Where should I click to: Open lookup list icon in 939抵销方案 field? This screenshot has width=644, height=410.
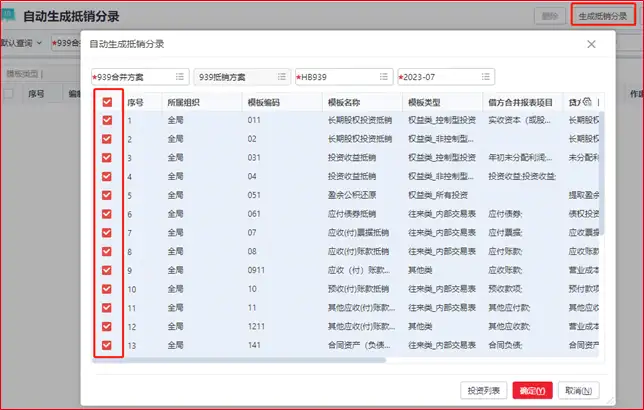tap(281, 77)
